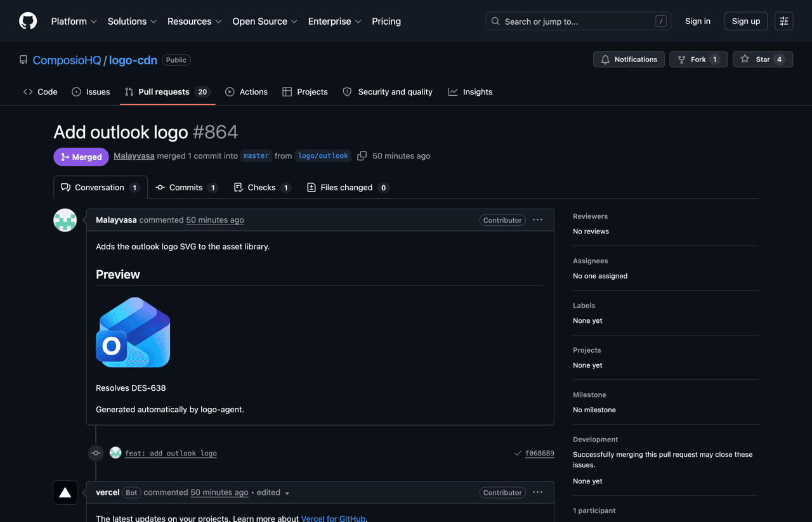Open the Outlook logo preview image

(133, 332)
